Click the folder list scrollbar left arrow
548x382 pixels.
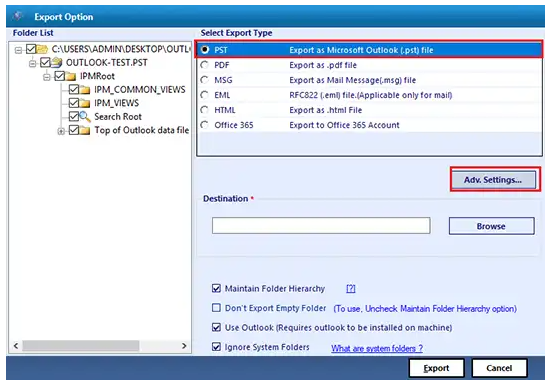coord(16,346)
